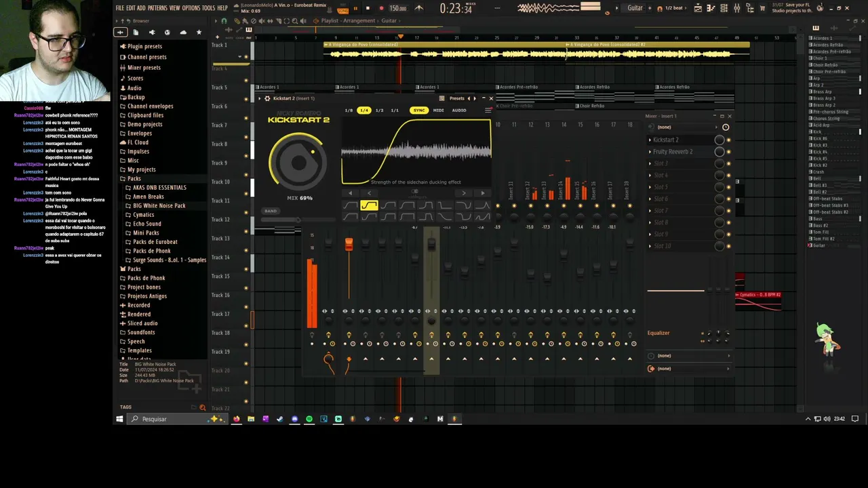Screen dimensions: 868x488
Task: Open the 1/2 beat snap dropdown
Action: point(673,8)
